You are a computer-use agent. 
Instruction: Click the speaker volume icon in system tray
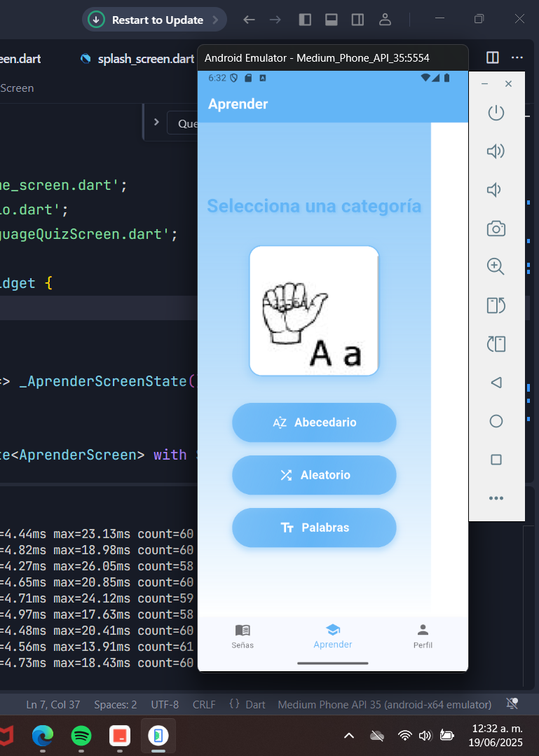tap(425, 736)
